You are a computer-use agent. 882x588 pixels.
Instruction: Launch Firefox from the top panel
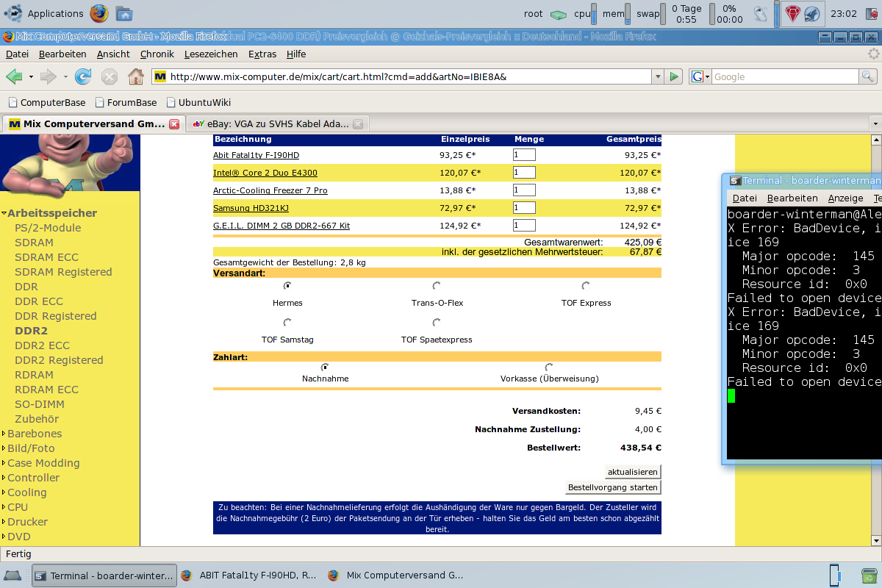point(99,13)
